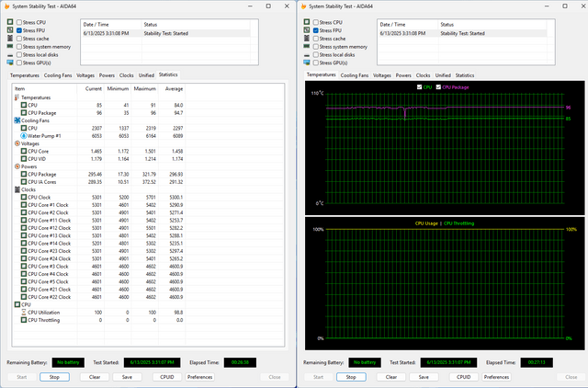Enable Stress CPU checkbox in right window
This screenshot has height=388, width=588.
[x=316, y=22]
